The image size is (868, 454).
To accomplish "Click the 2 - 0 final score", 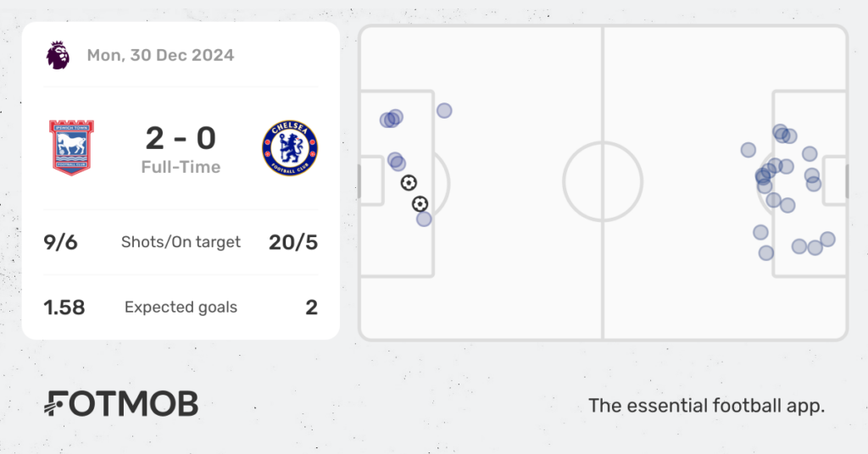I will coord(181,138).
